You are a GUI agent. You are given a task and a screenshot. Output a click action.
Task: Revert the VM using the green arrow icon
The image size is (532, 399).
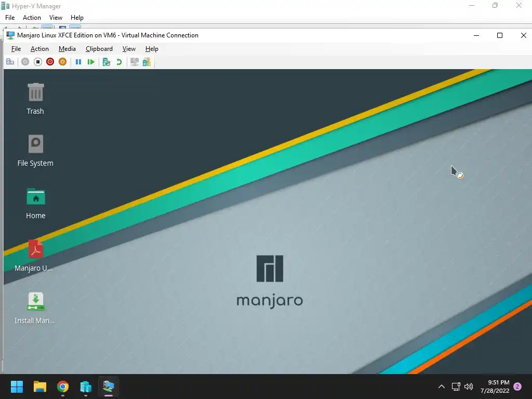point(119,62)
